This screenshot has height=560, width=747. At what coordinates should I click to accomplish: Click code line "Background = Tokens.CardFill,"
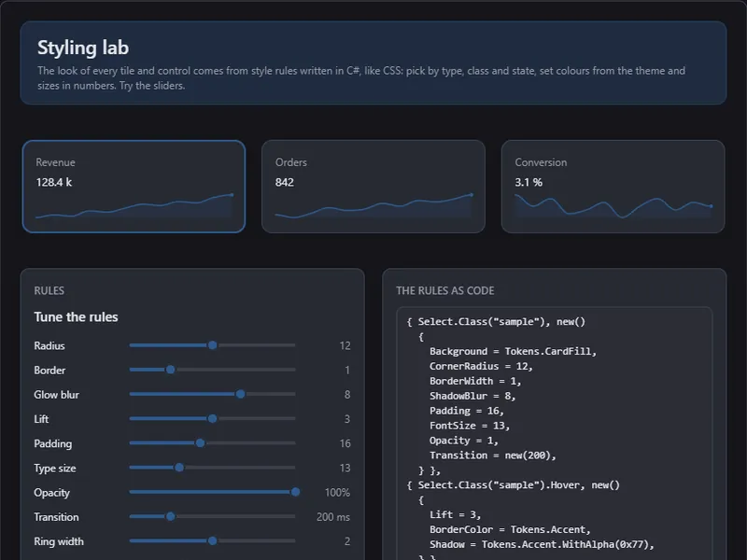(x=513, y=352)
